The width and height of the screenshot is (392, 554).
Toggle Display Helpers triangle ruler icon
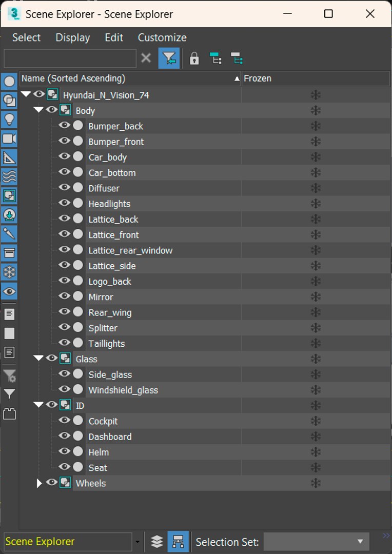[9, 157]
